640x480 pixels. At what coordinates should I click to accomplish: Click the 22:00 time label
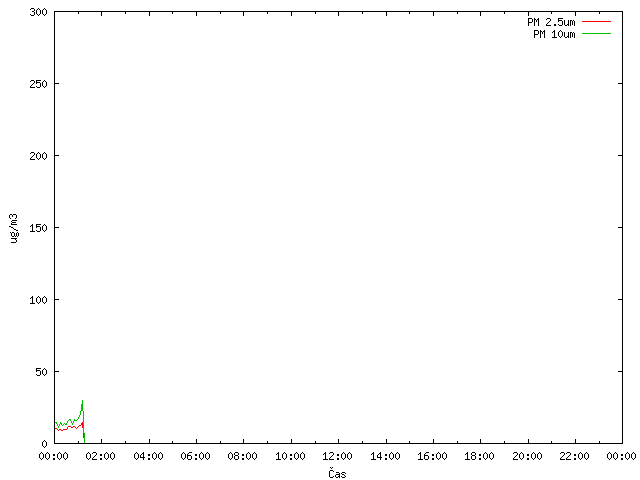(x=575, y=456)
